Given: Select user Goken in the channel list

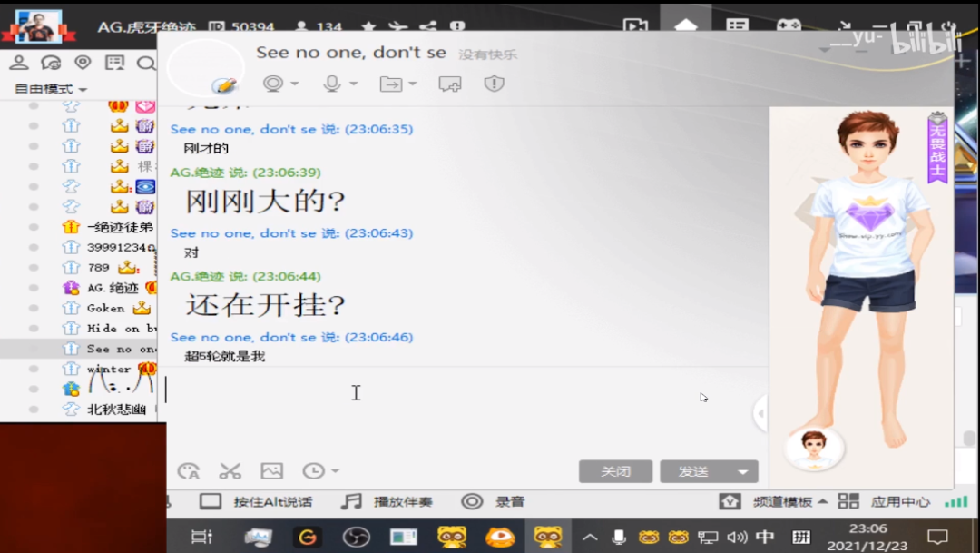Looking at the screenshot, I should pos(105,308).
